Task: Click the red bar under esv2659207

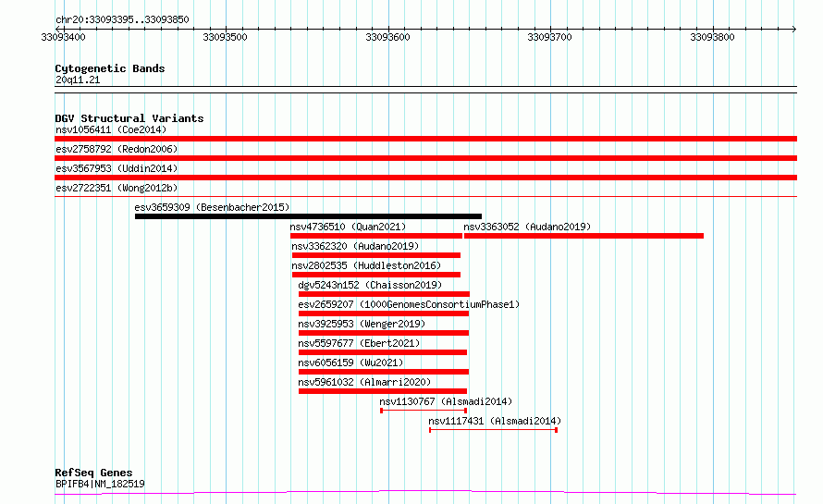Action: 384,313
